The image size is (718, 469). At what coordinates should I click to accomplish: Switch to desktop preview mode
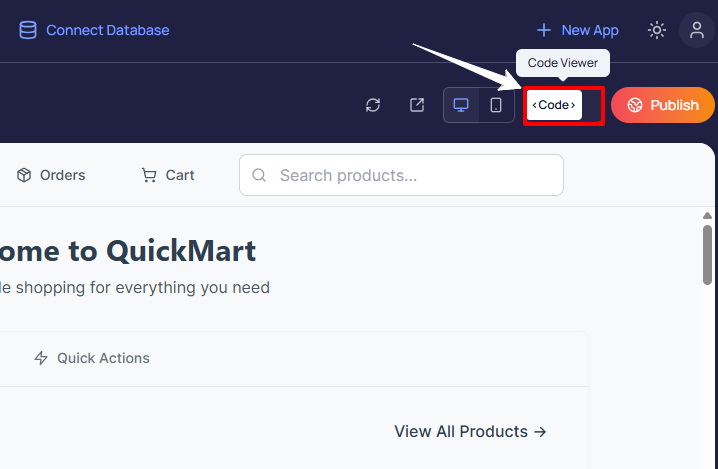[461, 105]
